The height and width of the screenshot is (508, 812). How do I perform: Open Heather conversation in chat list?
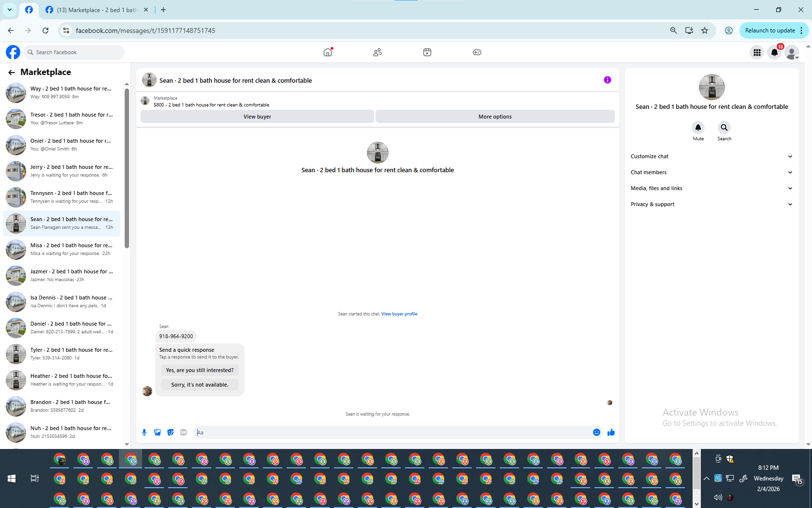pyautogui.click(x=62, y=380)
